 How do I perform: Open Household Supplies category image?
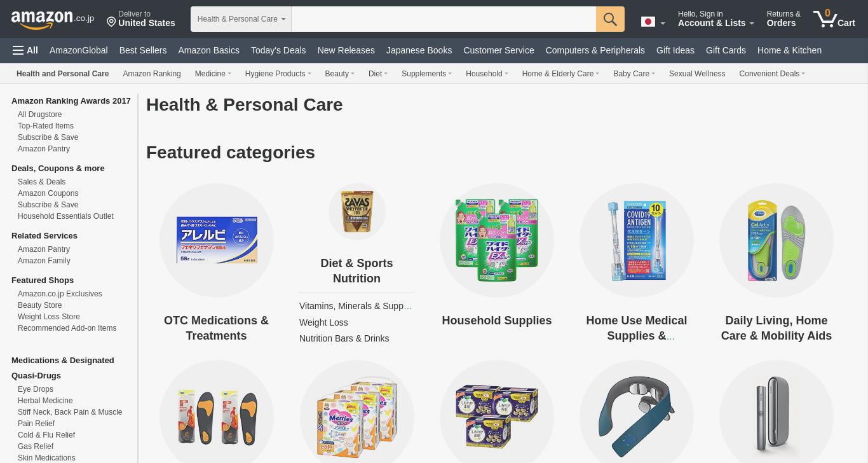497,240
